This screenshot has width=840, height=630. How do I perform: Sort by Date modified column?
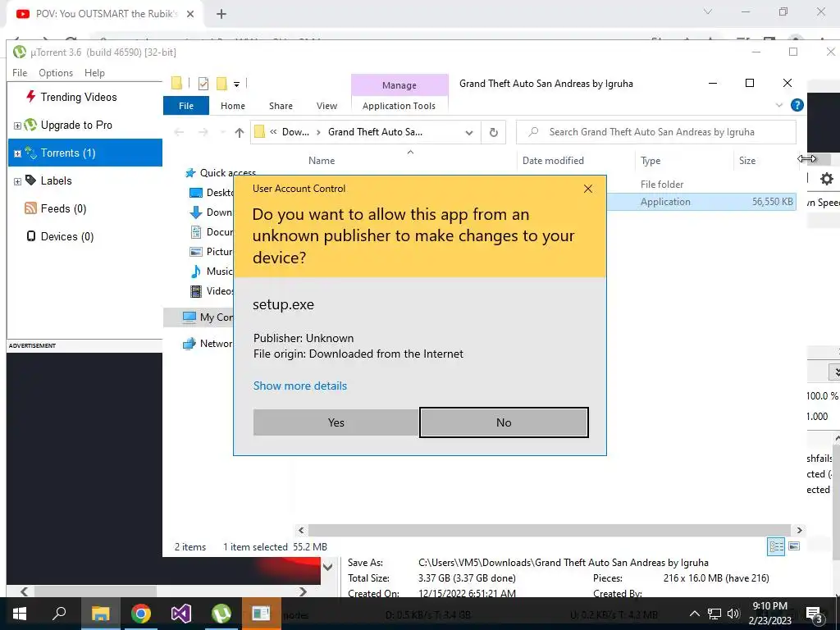point(553,161)
